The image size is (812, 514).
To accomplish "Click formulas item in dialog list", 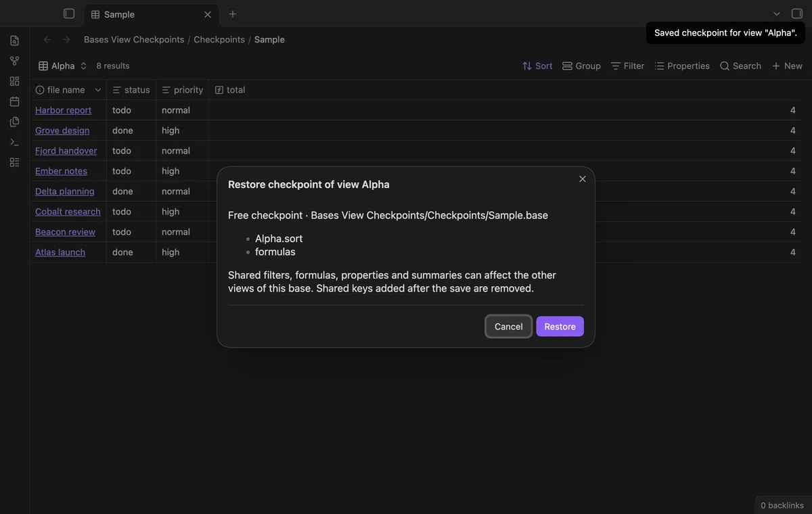I will point(275,252).
